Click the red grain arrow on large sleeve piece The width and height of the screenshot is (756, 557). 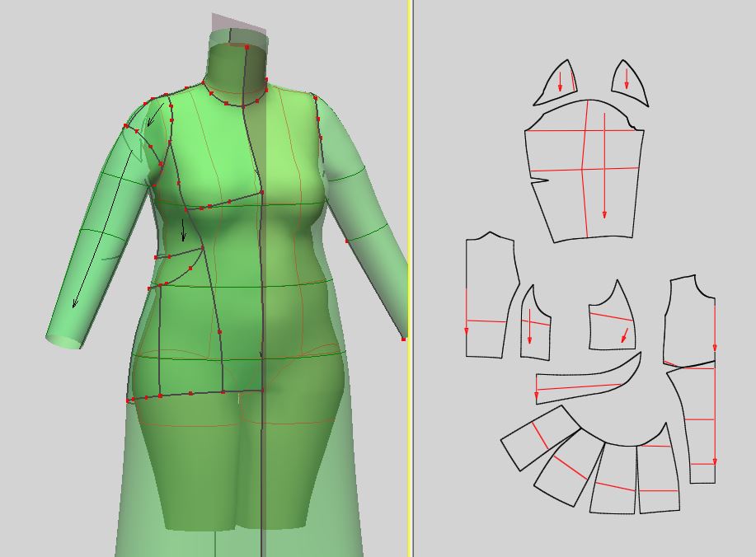pos(604,166)
